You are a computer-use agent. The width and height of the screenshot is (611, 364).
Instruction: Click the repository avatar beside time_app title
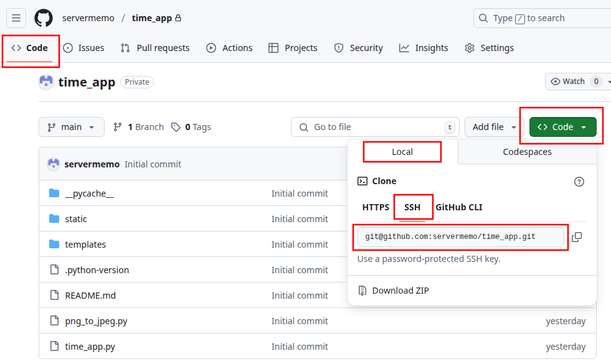[46, 82]
